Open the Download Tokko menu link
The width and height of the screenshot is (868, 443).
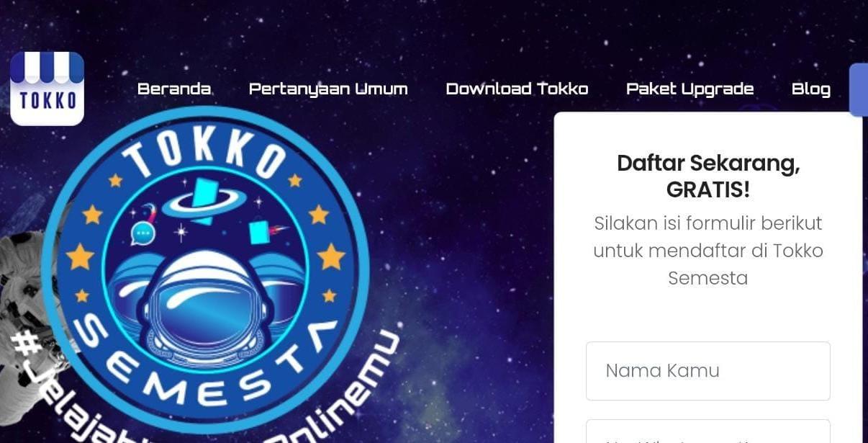tap(517, 89)
